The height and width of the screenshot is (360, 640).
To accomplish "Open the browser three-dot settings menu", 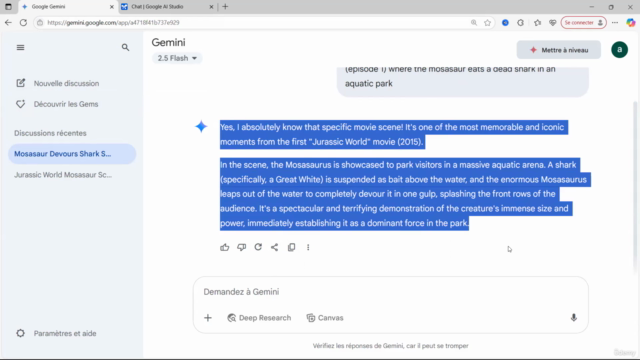I will (x=615, y=22).
